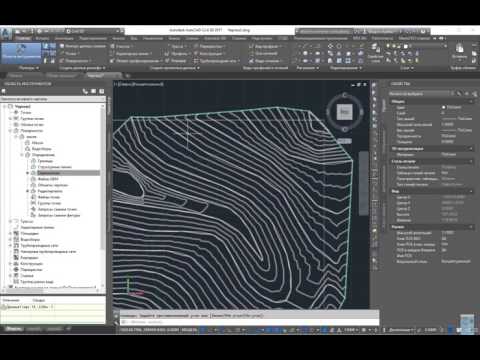
Task: Collapse the Поверхности tree node
Action: pyautogui.click(x=11, y=131)
